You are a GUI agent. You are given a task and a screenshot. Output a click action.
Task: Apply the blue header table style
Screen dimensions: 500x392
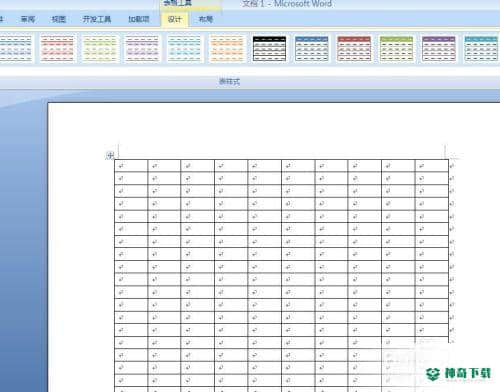click(x=312, y=49)
